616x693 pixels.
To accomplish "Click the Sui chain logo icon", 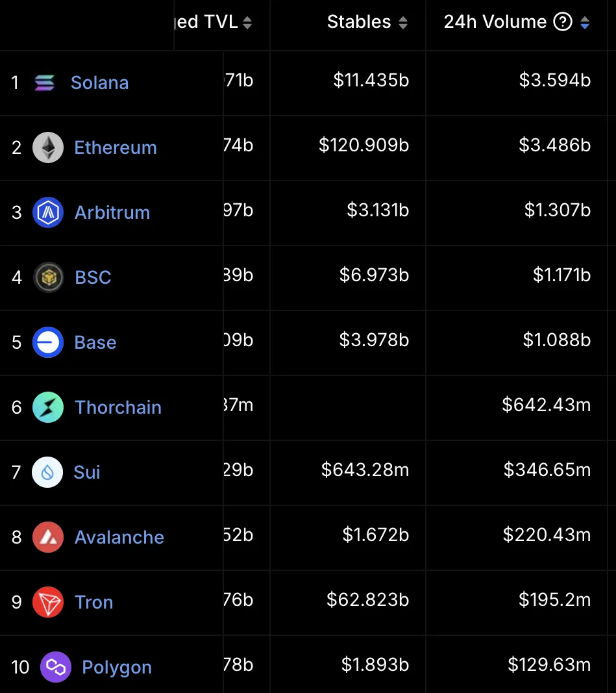I will 48,472.
